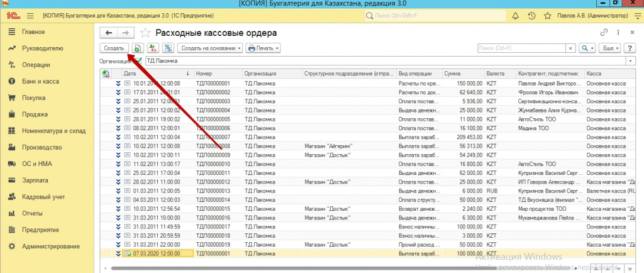Screen dimensions: 644x273
Task: Open the notifications bell icon
Action: 515,16
